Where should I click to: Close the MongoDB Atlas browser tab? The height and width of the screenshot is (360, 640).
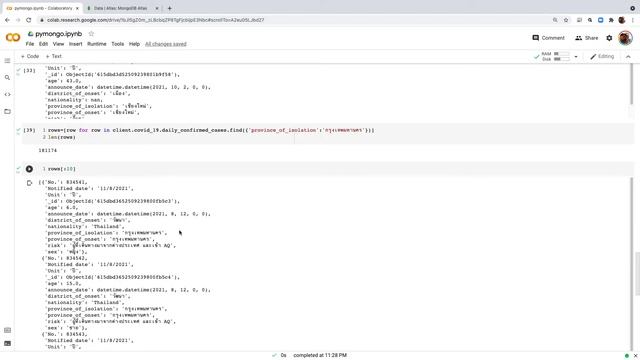coord(157,8)
